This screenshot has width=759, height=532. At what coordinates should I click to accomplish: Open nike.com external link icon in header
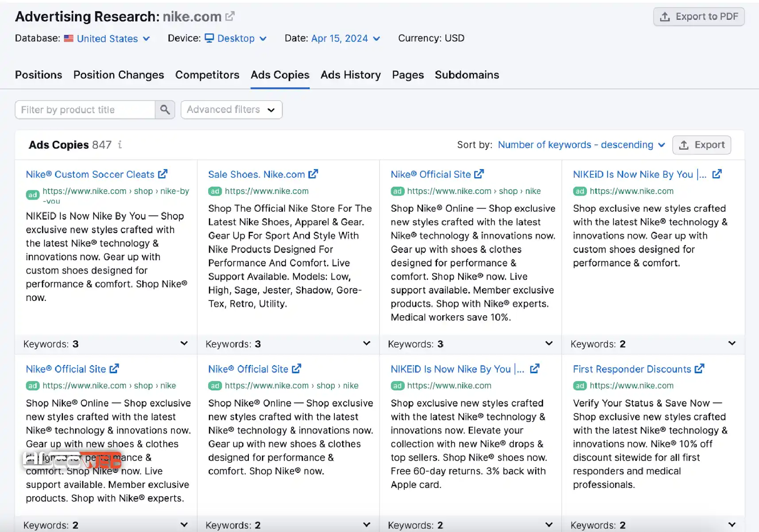230,16
